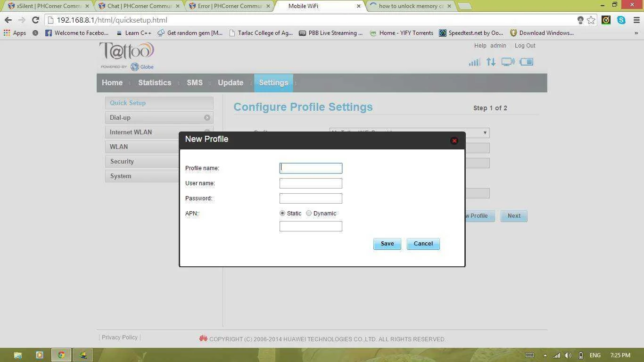Open the volume control in system tray
644x362 pixels.
(x=568, y=355)
